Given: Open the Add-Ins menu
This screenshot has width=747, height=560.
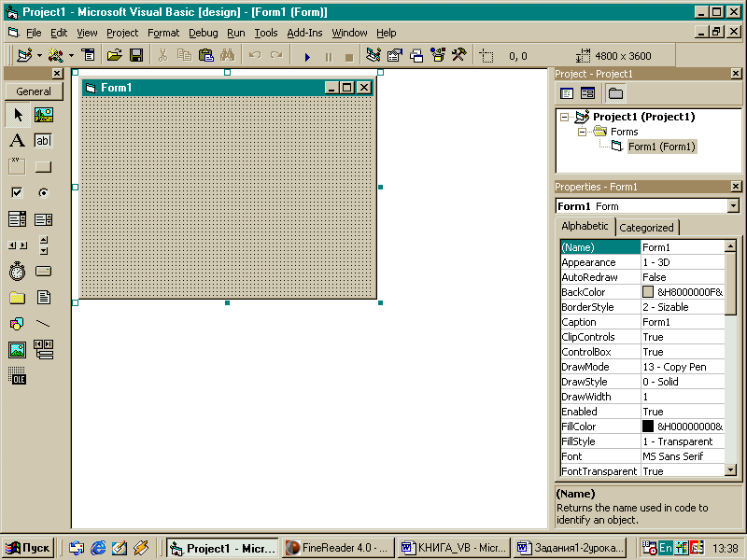Looking at the screenshot, I should (305, 33).
